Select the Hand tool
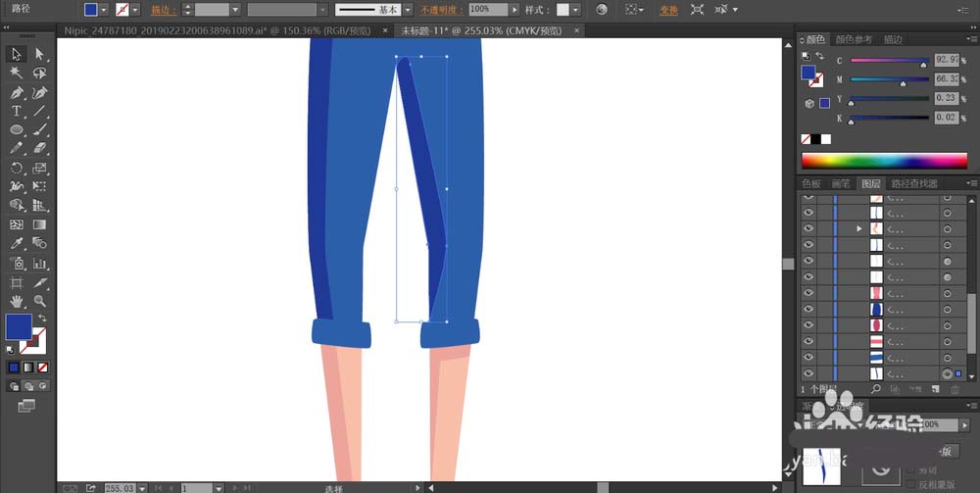 pyautogui.click(x=17, y=301)
